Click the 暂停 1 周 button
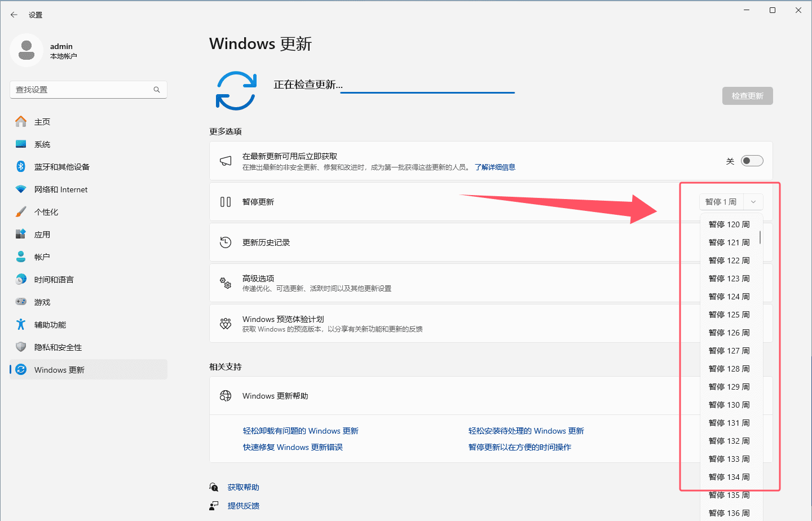This screenshot has height=521, width=812. tap(721, 202)
